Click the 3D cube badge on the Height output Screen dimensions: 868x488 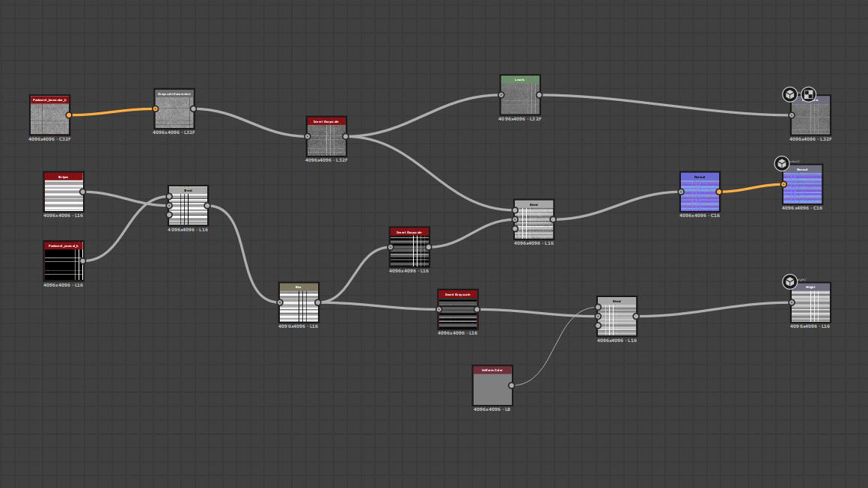point(789,281)
